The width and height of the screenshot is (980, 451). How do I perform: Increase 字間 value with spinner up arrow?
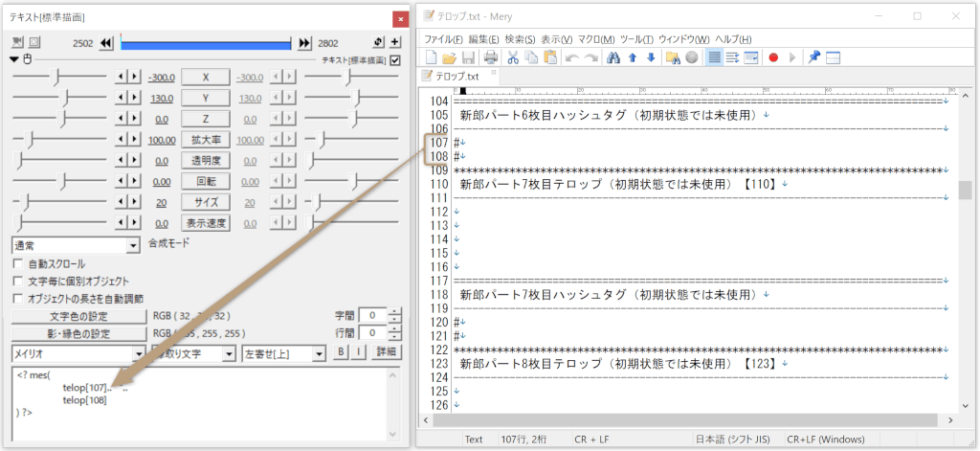point(395,312)
